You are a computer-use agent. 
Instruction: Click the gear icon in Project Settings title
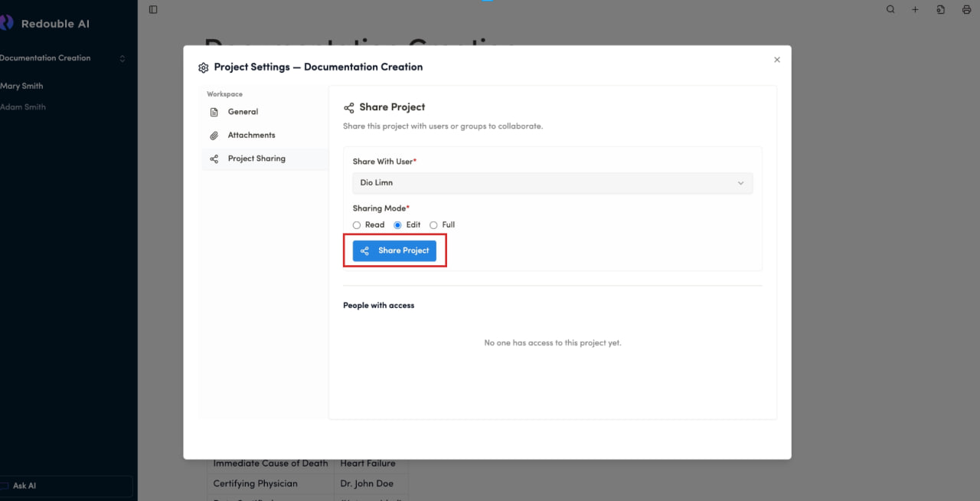point(203,67)
